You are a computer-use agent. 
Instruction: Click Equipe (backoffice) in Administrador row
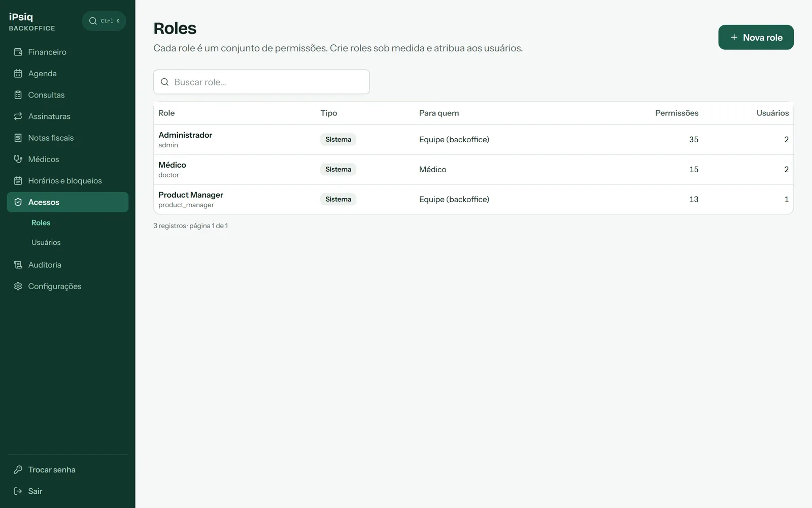click(454, 140)
